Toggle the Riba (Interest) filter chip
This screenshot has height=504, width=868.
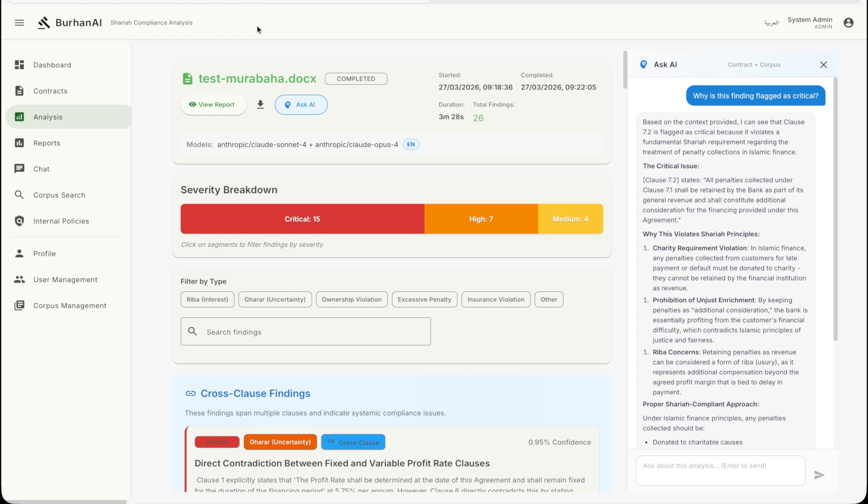point(207,300)
